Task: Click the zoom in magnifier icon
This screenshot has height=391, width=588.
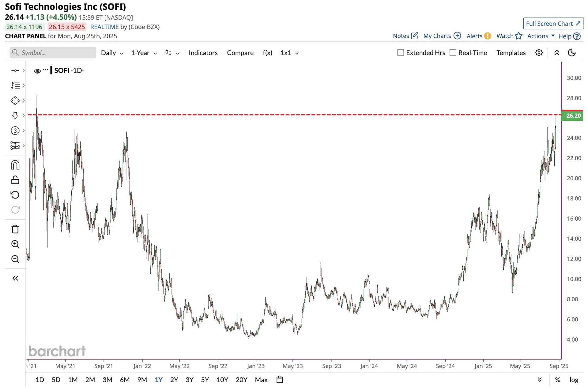Action: click(x=15, y=244)
